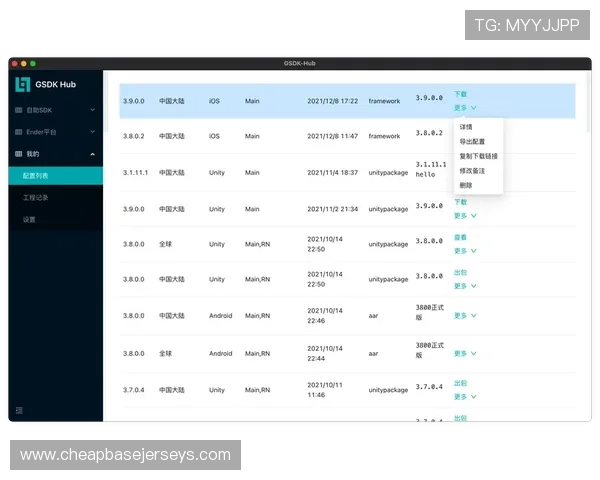Open 更多 for 3.8.0.0 中国大陆 Android row

(x=465, y=316)
